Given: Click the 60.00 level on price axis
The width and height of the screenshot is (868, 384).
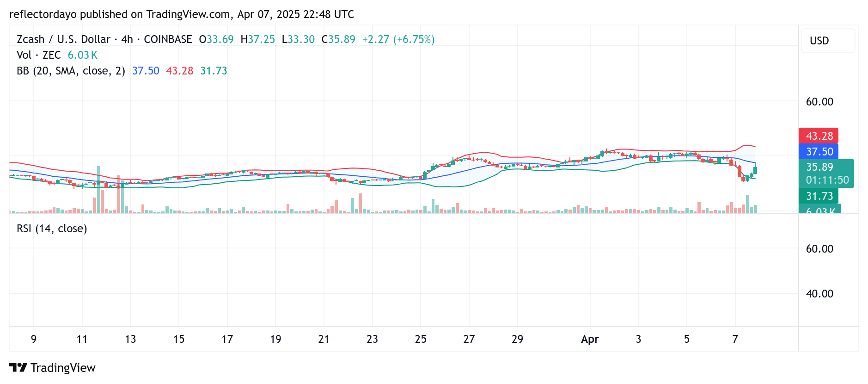Looking at the screenshot, I should click(819, 102).
